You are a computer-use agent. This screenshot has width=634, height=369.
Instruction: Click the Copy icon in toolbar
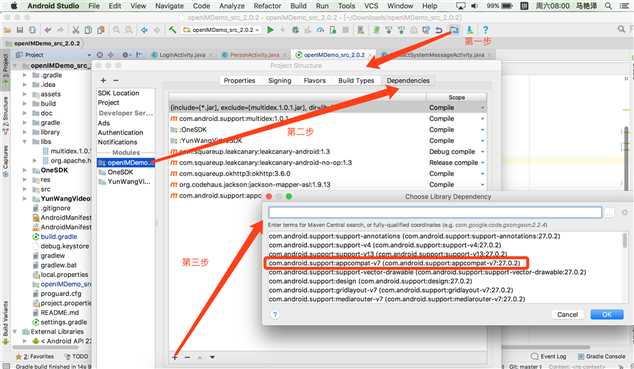pos(88,30)
